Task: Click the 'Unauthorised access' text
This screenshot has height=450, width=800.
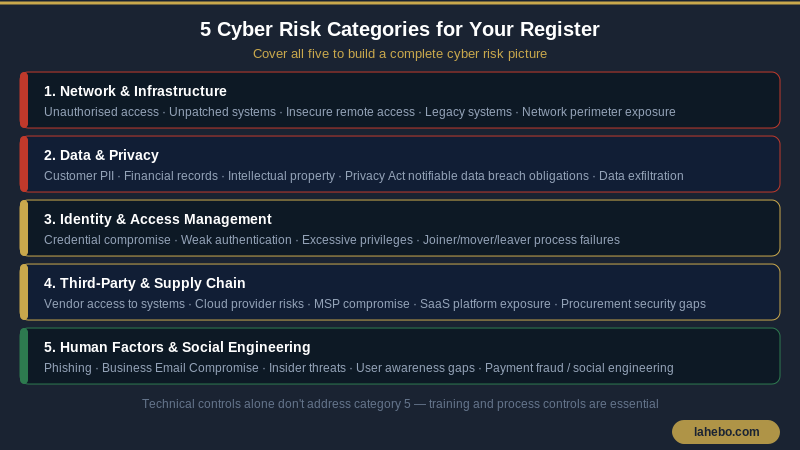Action: click(101, 112)
